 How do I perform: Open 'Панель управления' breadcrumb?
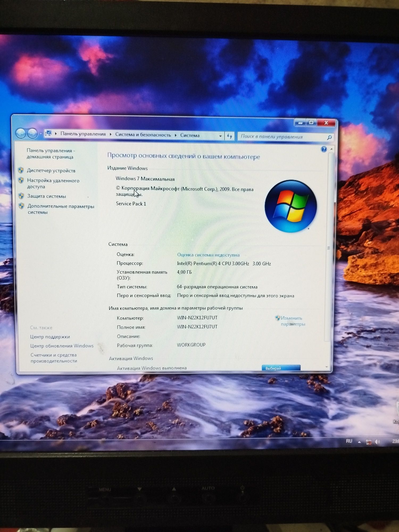[83, 134]
